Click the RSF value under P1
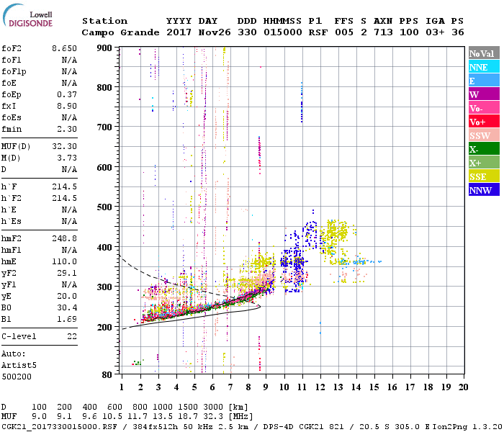The image size is (504, 432). pyautogui.click(x=318, y=32)
